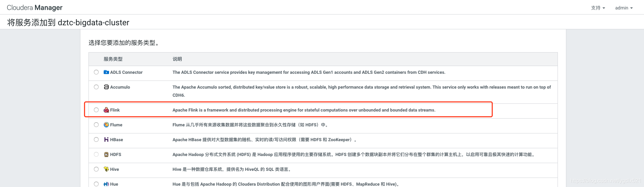
Task: Go to Cloudera Manager home logo
Action: coord(35,7)
